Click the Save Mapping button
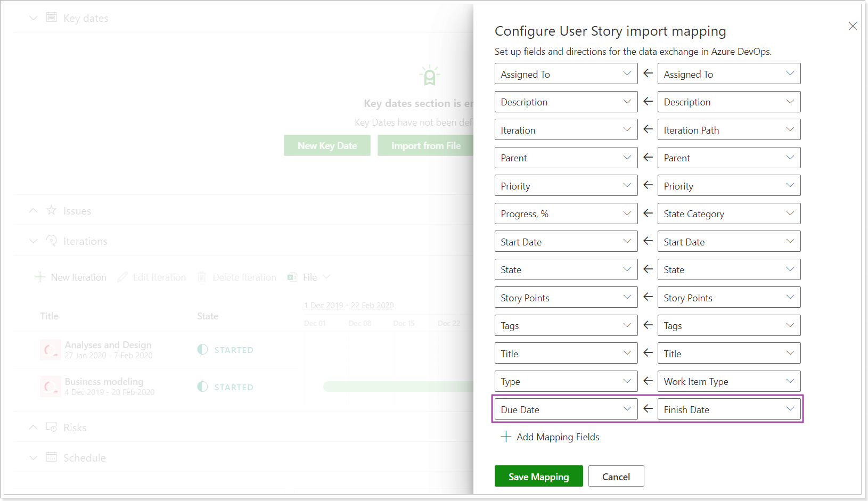This screenshot has height=501, width=868. click(x=538, y=476)
